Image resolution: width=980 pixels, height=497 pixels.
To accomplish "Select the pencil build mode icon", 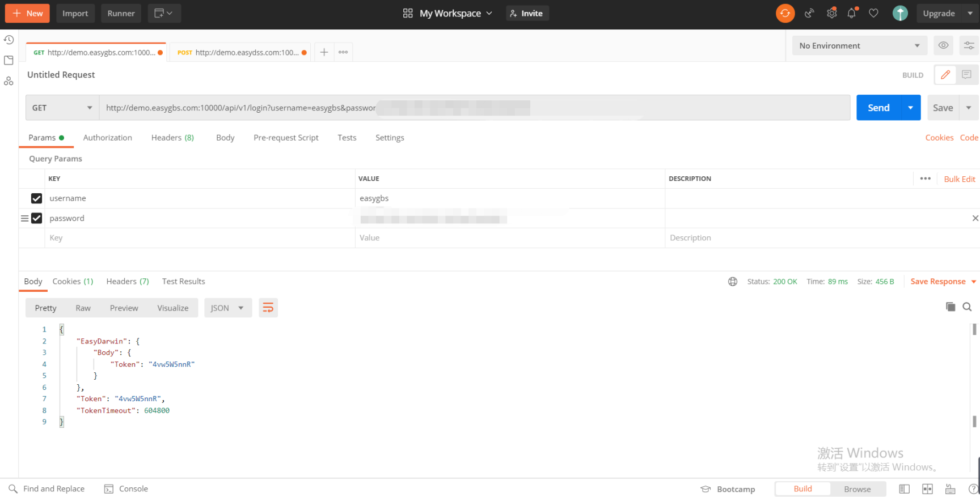I will point(945,75).
